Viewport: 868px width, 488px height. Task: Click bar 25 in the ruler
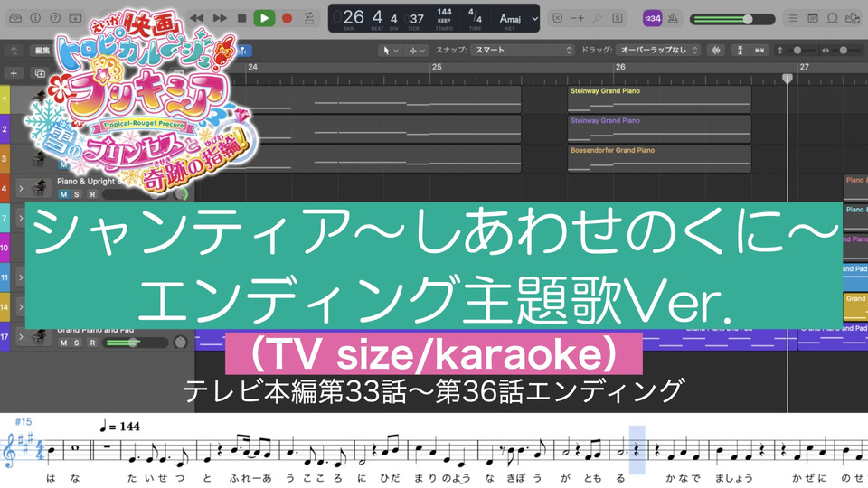tap(437, 67)
